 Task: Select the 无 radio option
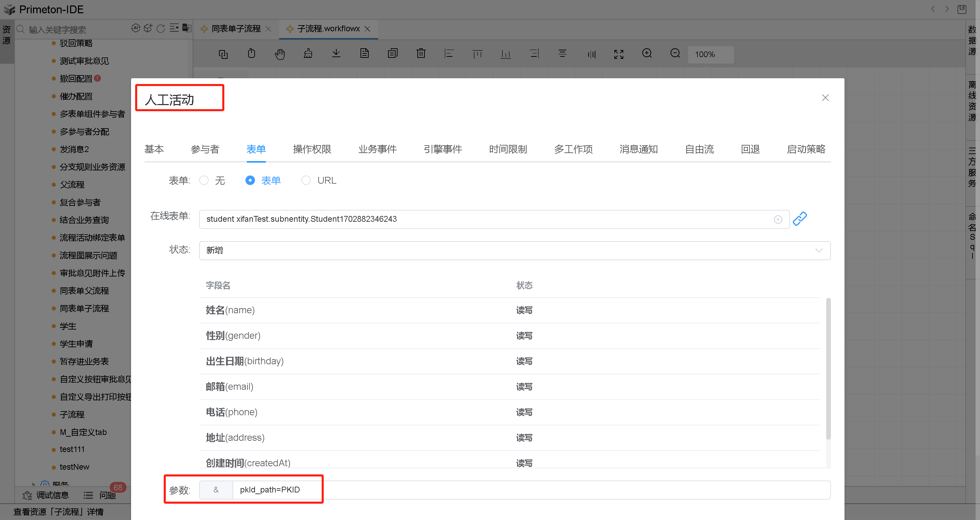tap(204, 180)
